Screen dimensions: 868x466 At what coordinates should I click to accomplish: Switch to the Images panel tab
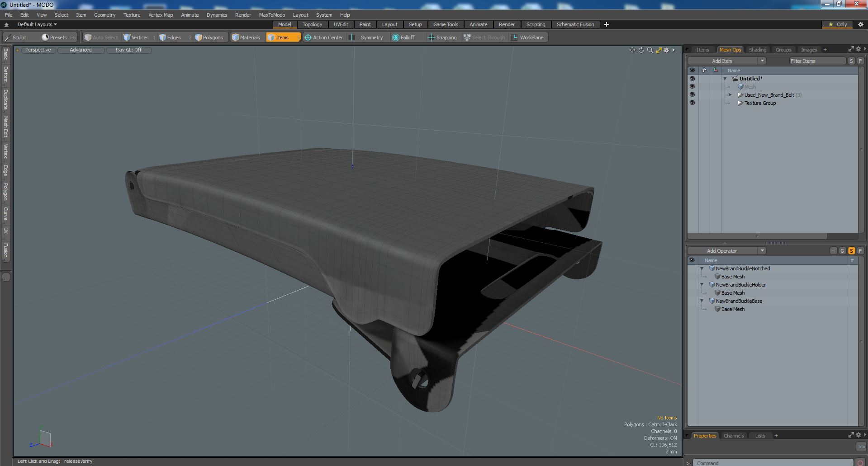click(x=809, y=50)
